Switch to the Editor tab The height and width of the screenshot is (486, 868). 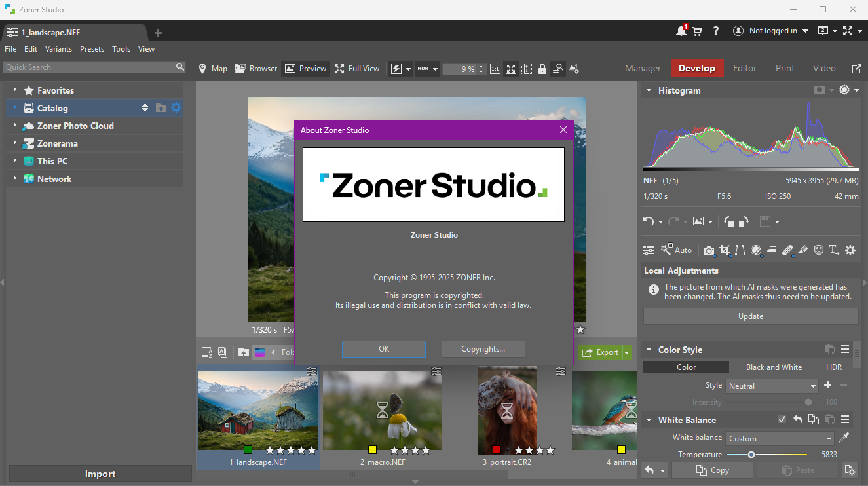[744, 68]
